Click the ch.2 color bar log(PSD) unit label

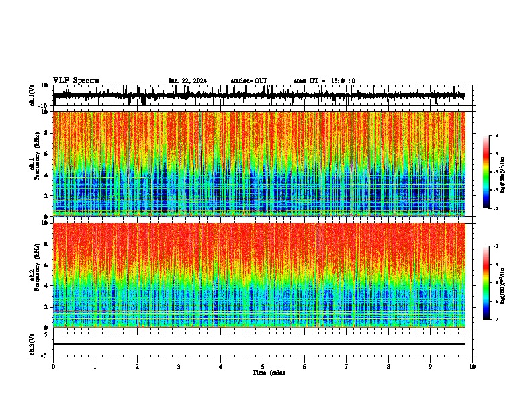click(503, 285)
